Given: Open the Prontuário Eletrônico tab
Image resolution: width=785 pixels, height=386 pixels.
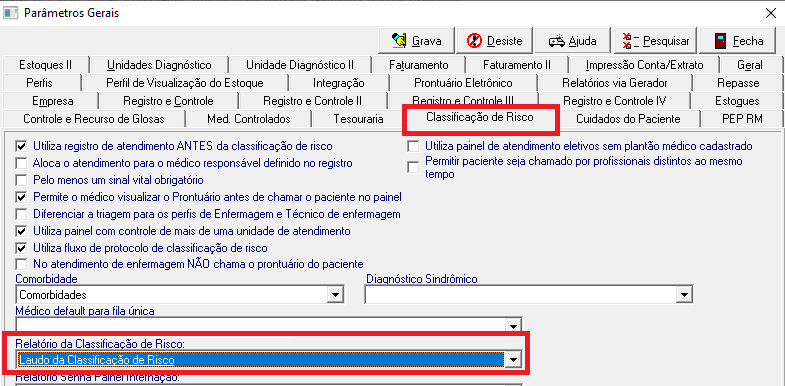Looking at the screenshot, I should coord(463,83).
